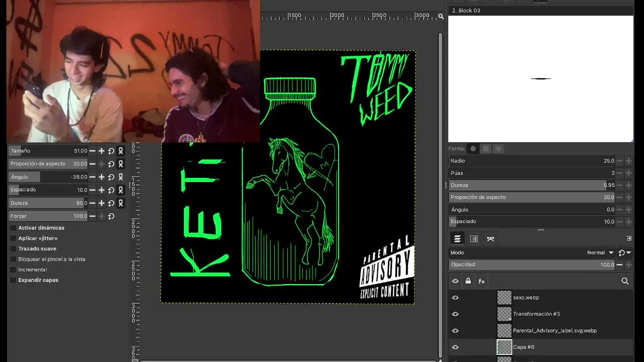Increase brush editor Espaciado with plus
Viewport: 644px width, 362px height.
628,221
